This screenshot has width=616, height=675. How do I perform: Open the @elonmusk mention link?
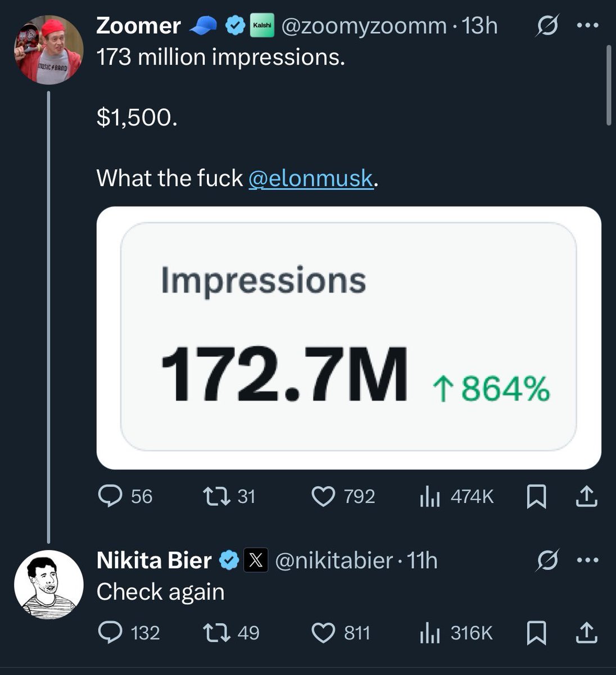click(310, 178)
